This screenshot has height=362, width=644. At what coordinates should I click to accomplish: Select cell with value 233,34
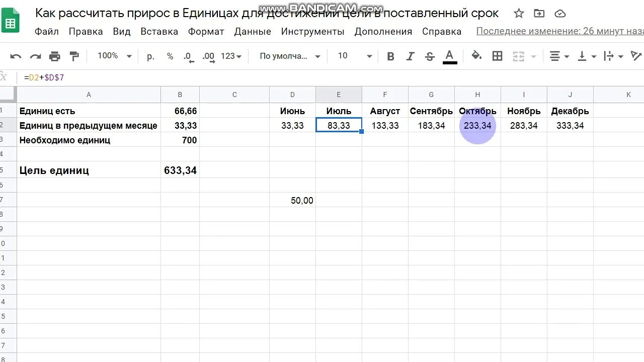click(x=477, y=126)
